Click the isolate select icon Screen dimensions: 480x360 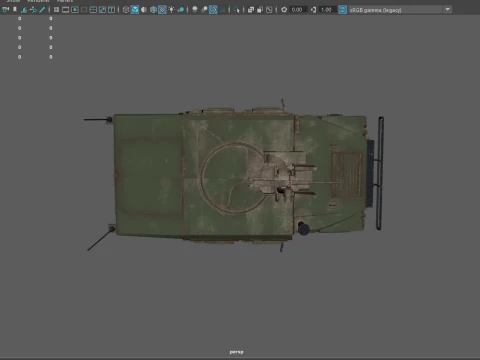click(237, 10)
